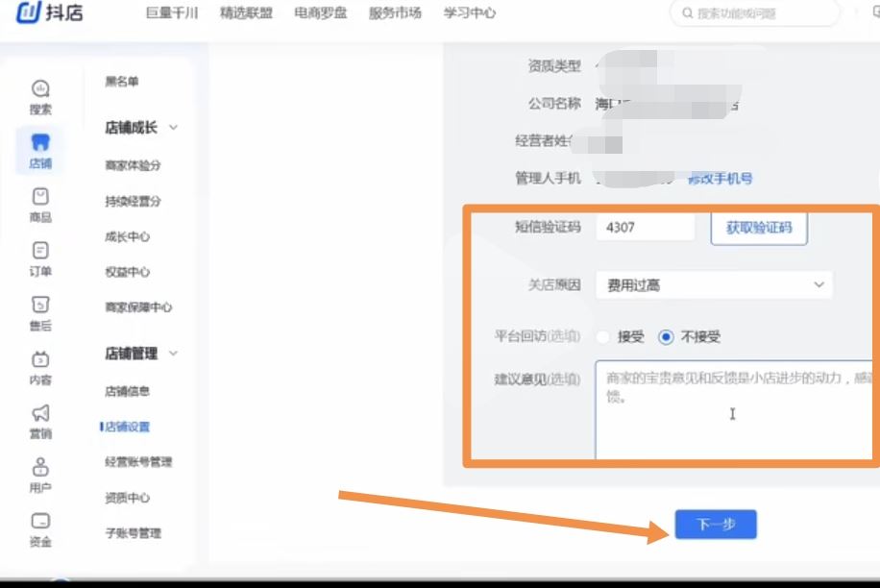Click the 短信验证码 input field
Viewport: 880px width, 588px height.
(x=645, y=228)
